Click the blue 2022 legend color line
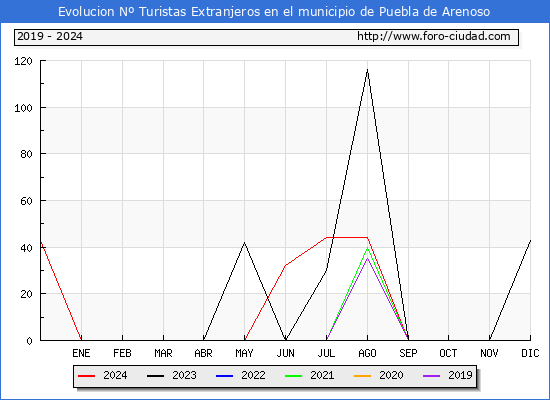550x400 pixels. coord(224,376)
